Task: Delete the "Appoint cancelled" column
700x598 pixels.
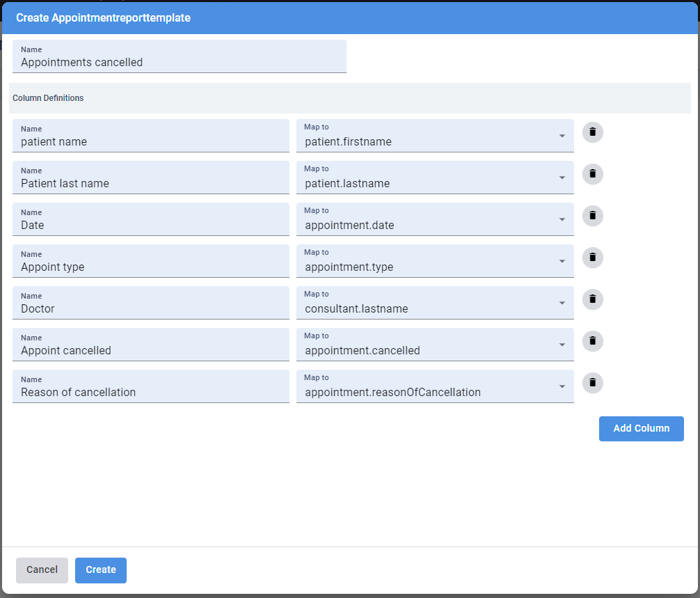Action: click(592, 341)
